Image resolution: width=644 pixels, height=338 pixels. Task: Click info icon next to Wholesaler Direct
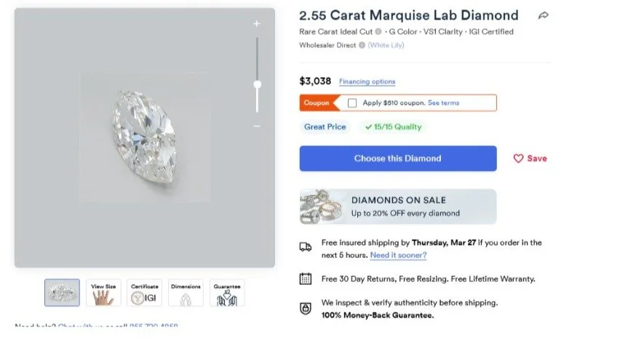[x=362, y=45]
